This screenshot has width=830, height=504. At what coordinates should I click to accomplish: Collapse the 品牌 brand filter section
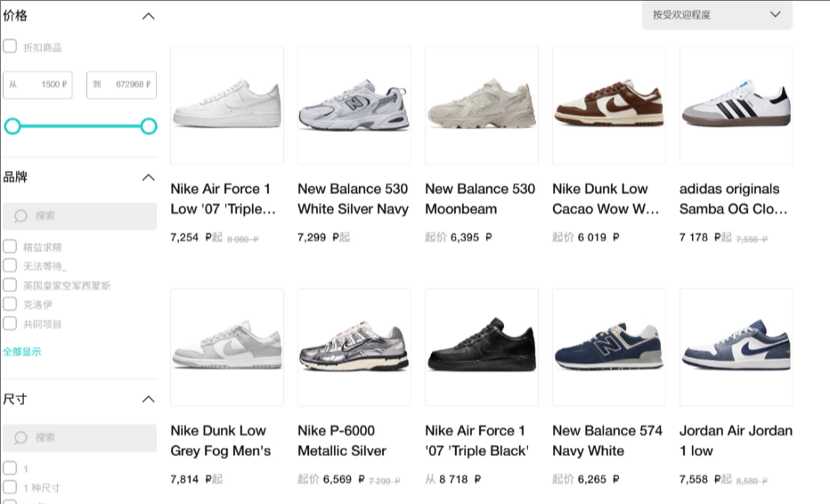[x=149, y=177]
